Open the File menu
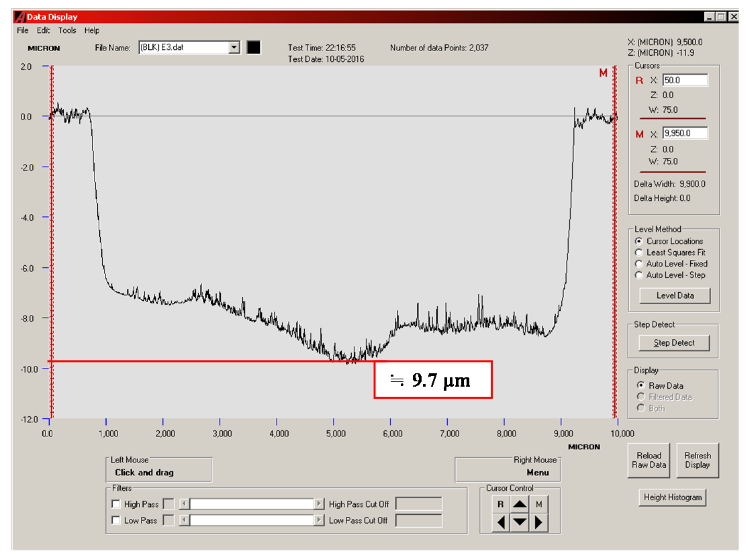 pos(22,31)
